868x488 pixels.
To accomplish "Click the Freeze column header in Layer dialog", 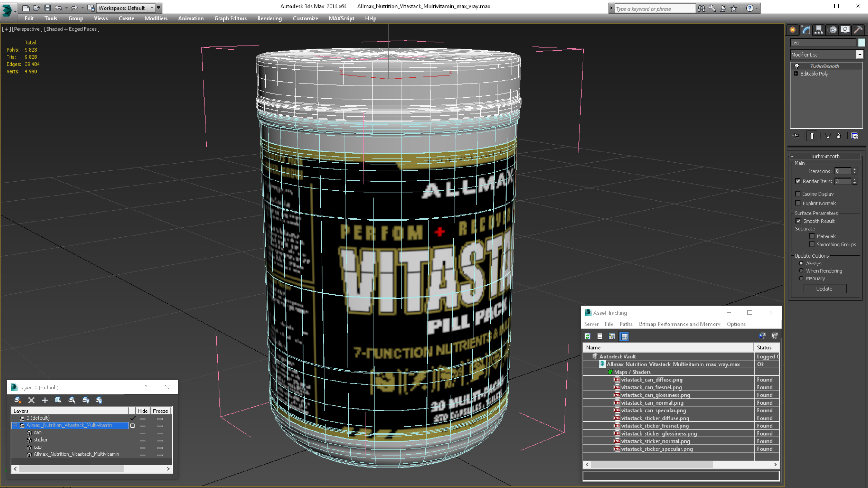I will pos(160,411).
